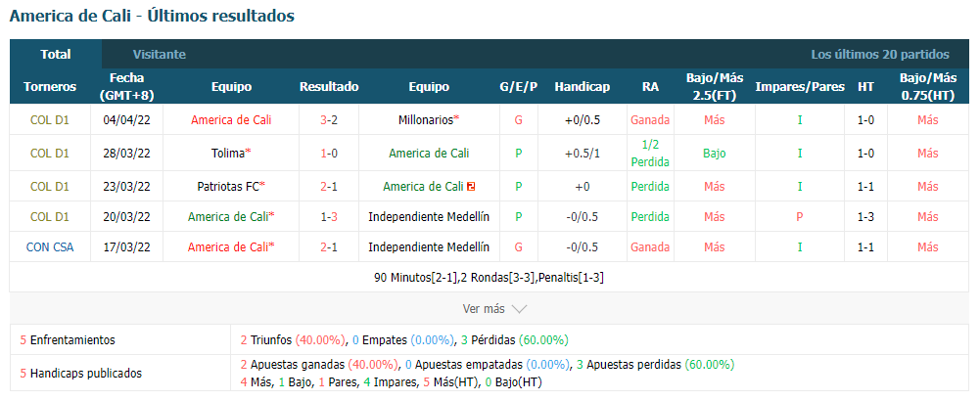Click the penalty details row text
980x401 pixels.
coord(489,278)
